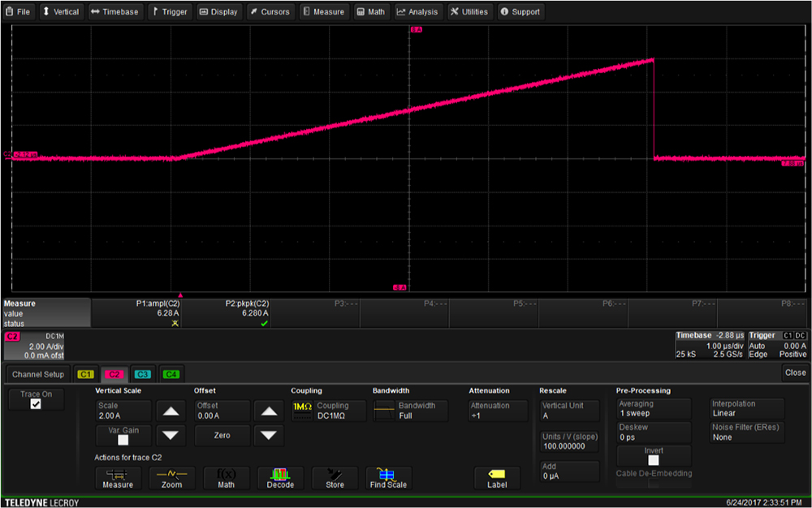Viewport: 812px width, 508px height.
Task: Enable Var. Gain for vertical scale
Action: [x=123, y=438]
